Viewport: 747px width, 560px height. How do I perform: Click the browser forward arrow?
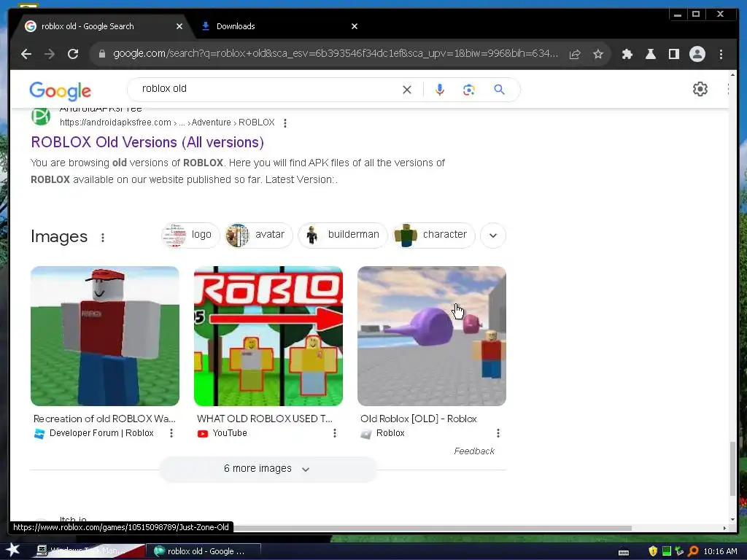click(x=50, y=54)
